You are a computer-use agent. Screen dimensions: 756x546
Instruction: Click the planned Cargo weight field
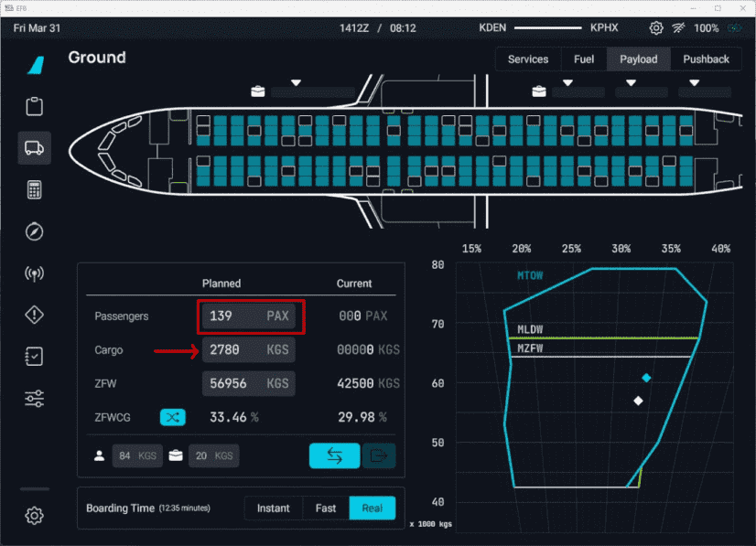click(x=249, y=350)
